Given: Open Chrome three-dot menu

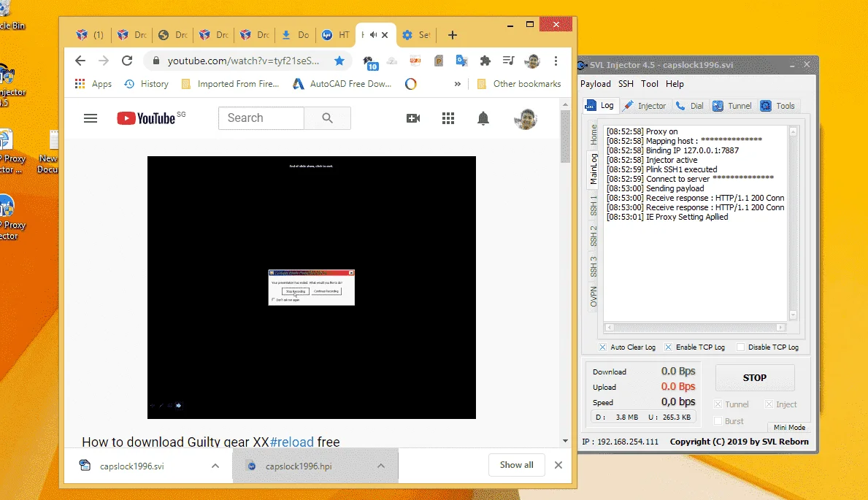Looking at the screenshot, I should tap(556, 61).
